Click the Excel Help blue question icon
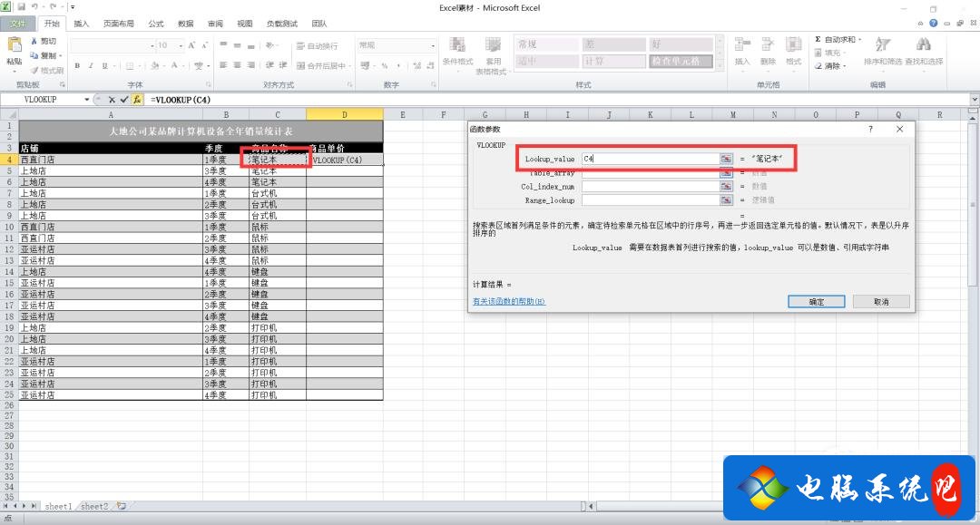Screen dimensions: 980x525 tap(933, 23)
